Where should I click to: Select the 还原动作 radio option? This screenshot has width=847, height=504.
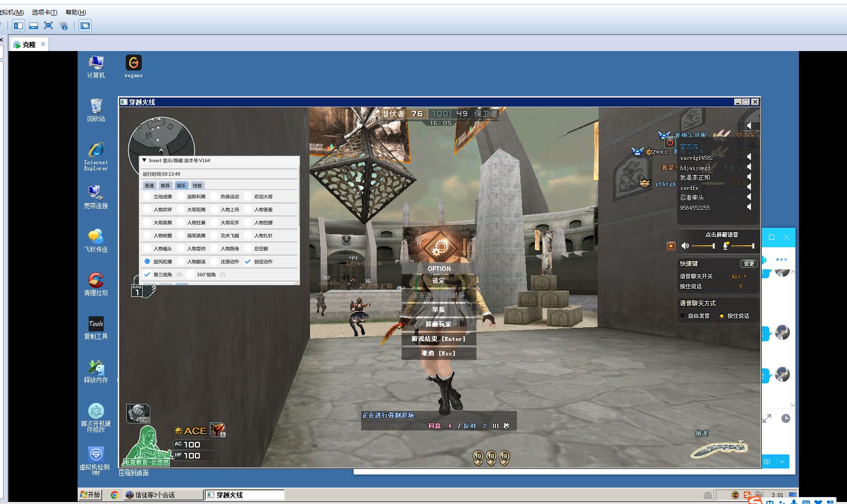(x=214, y=261)
